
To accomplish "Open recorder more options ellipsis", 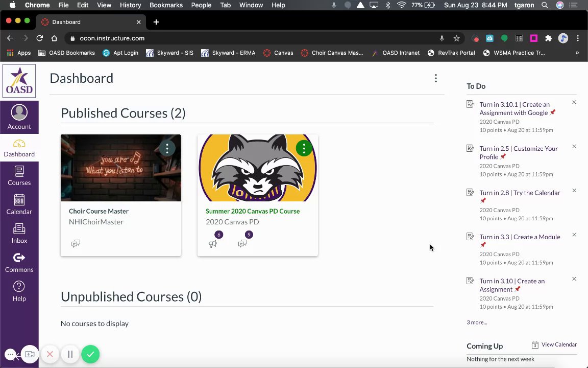I will pos(11,354).
